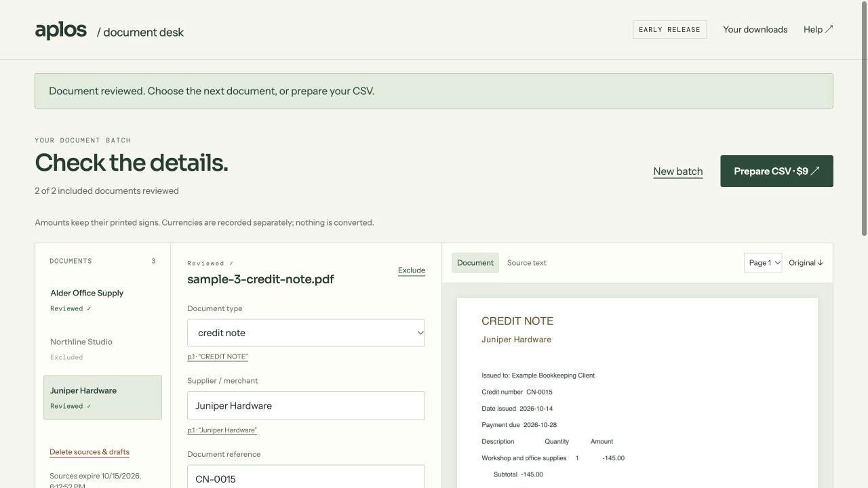Open the Page 1 selector dropdown
This screenshot has width=868, height=488.
click(763, 263)
